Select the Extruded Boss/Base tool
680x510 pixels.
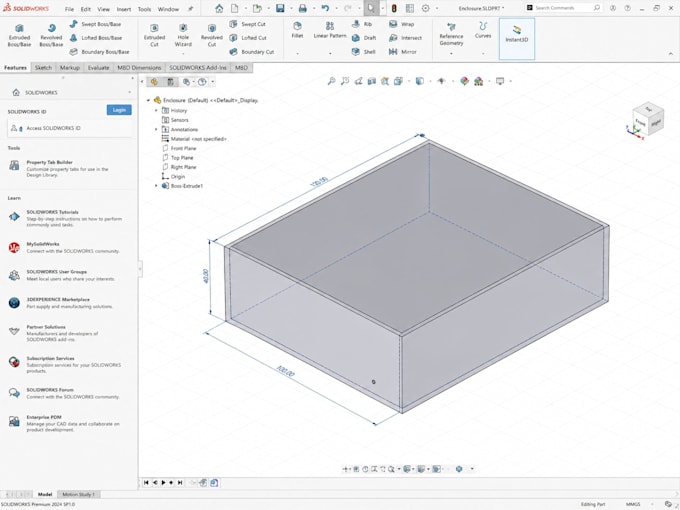[19, 35]
